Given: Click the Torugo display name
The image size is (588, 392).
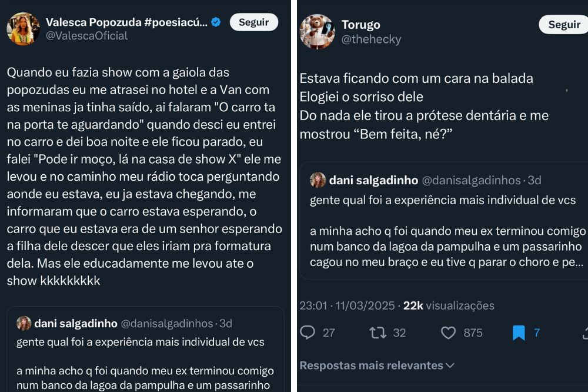Looking at the screenshot, I should 360,25.
